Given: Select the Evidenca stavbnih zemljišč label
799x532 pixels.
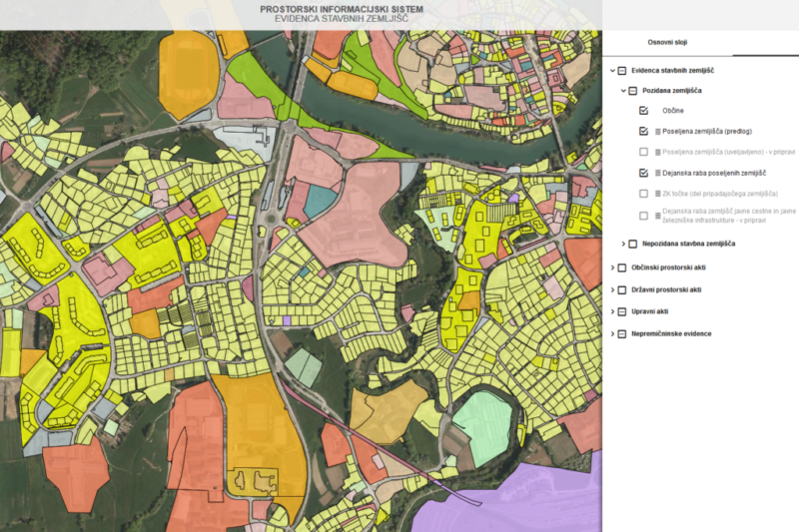Looking at the screenshot, I should (x=672, y=71).
